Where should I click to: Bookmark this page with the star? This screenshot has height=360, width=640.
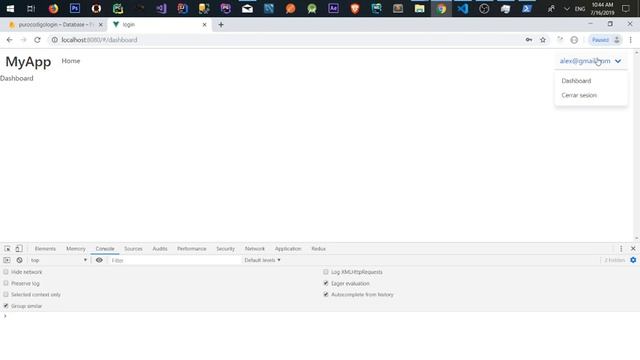point(543,40)
